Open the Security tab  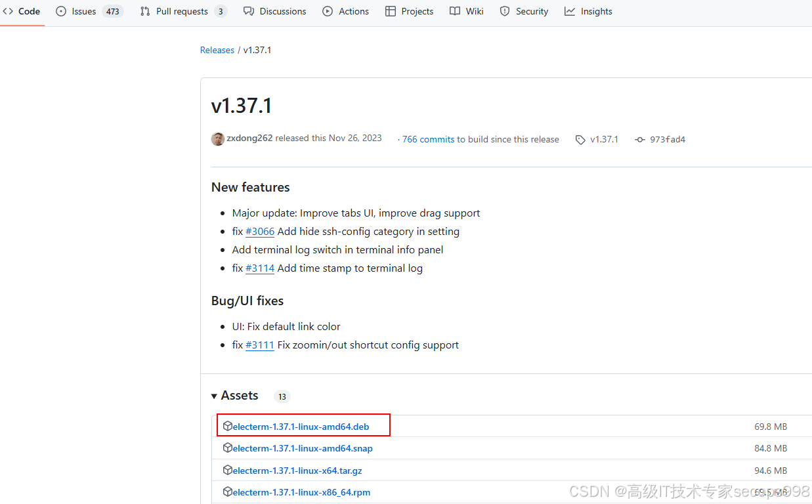(x=524, y=11)
